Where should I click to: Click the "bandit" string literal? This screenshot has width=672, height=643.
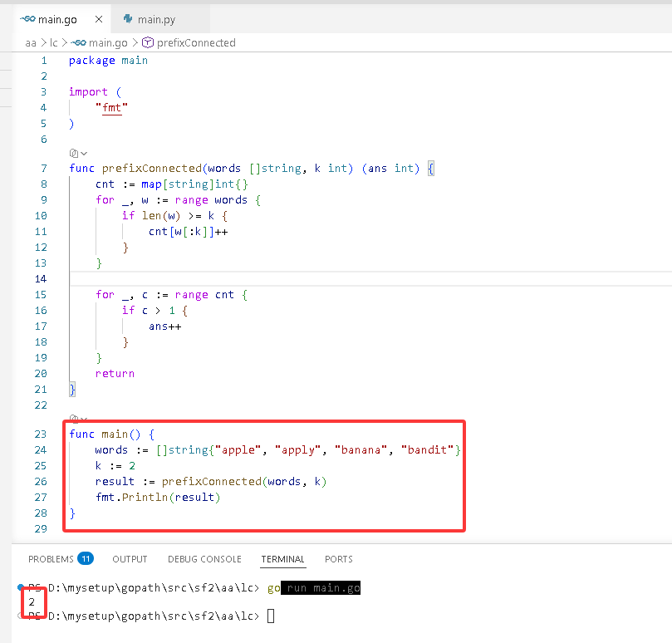427,450
